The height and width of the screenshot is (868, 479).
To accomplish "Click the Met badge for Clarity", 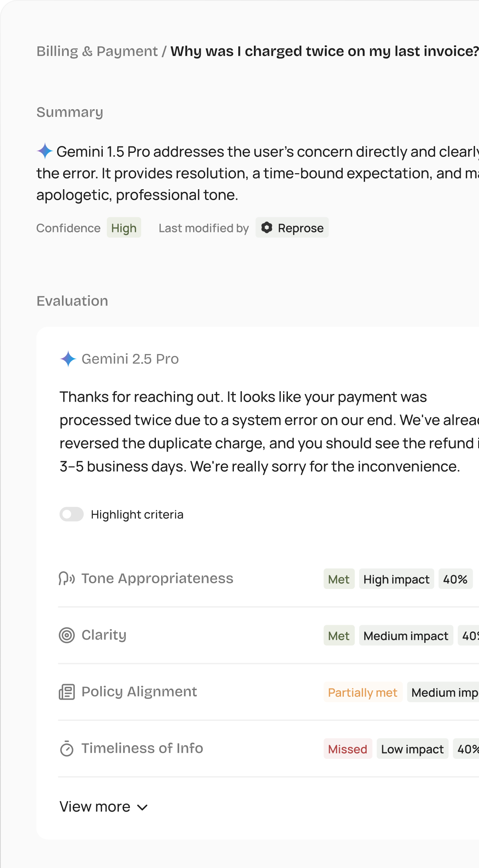I will [339, 636].
